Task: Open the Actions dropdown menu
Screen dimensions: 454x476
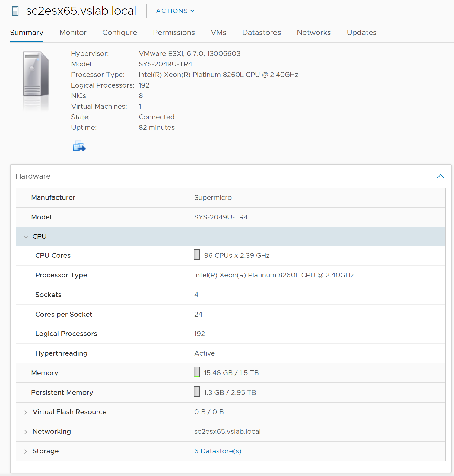Action: click(x=175, y=11)
